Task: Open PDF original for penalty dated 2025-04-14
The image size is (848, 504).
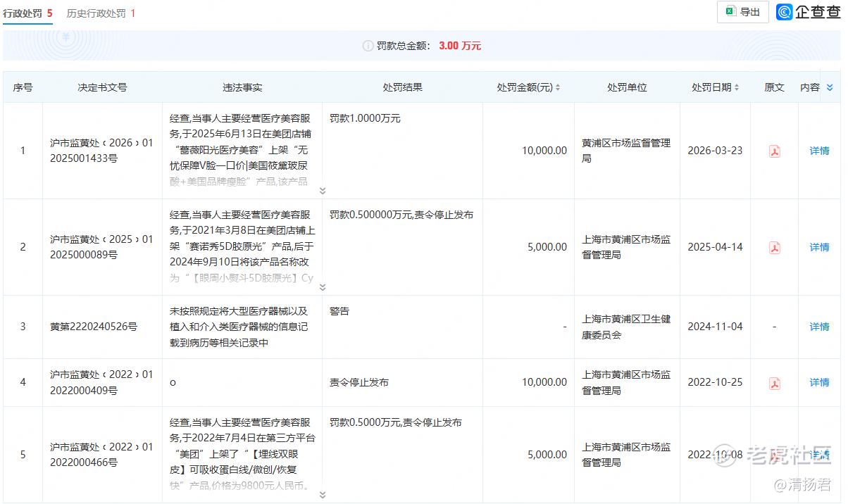Action: click(775, 248)
